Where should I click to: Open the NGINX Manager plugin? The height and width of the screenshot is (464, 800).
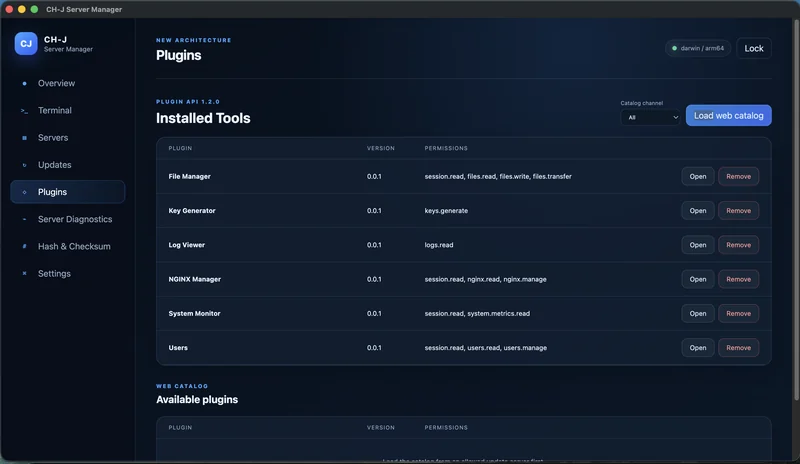coord(697,279)
